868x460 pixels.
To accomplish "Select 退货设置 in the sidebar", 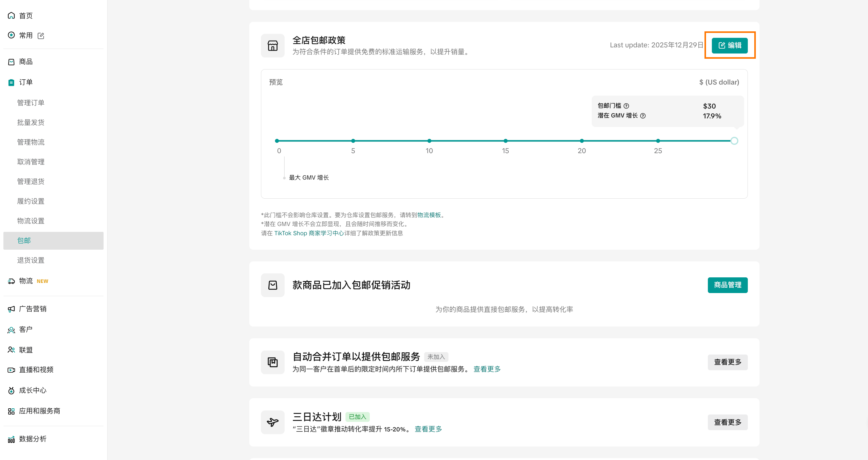I will coord(31,260).
